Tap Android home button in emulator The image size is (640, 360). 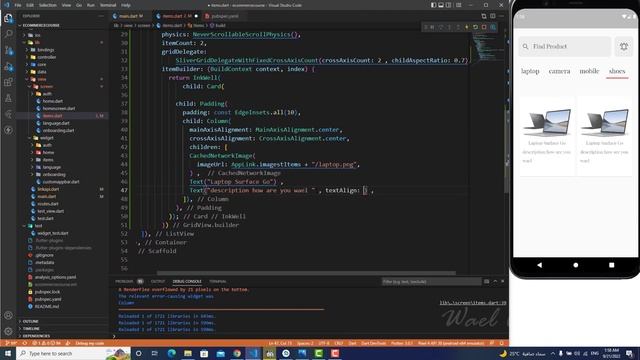pyautogui.click(x=576, y=265)
